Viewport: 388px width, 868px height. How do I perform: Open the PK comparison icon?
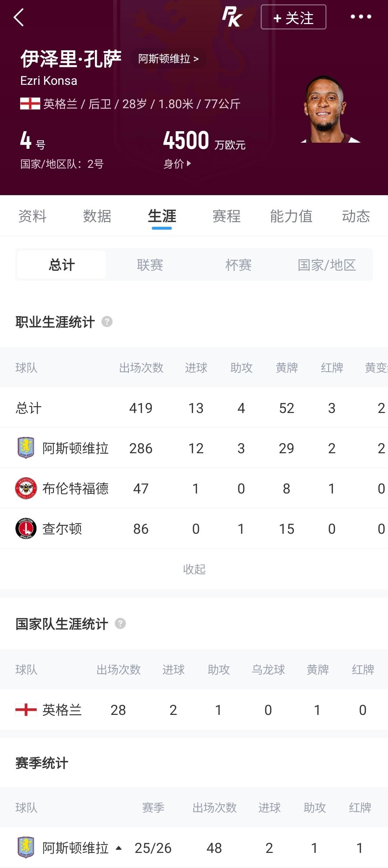coord(232,17)
